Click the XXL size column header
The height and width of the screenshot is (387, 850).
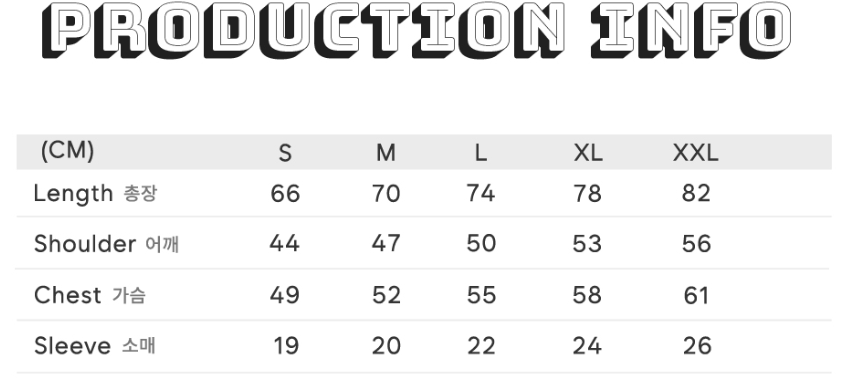pyautogui.click(x=696, y=153)
